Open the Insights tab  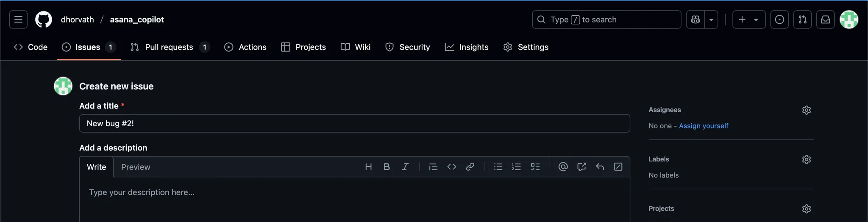[x=467, y=47]
